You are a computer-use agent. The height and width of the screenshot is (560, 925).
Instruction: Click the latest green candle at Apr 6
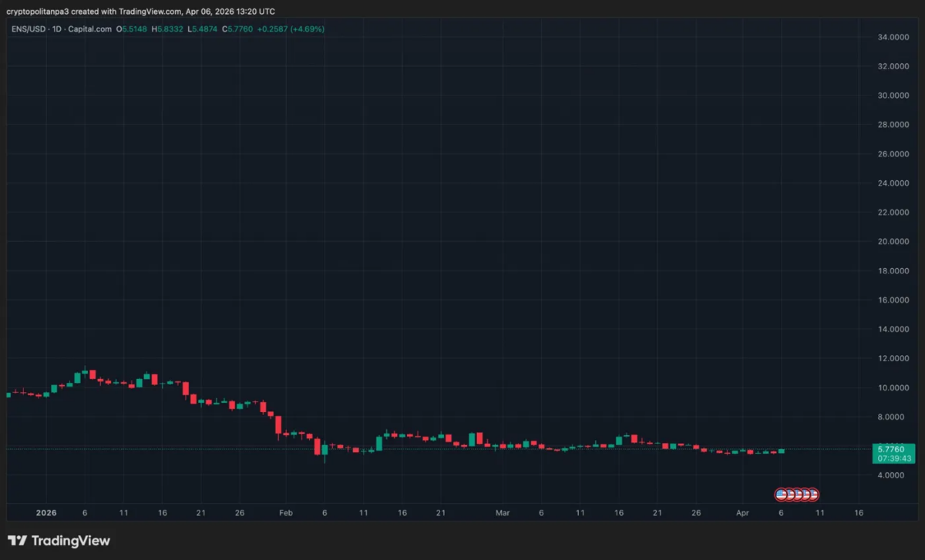[x=782, y=451]
